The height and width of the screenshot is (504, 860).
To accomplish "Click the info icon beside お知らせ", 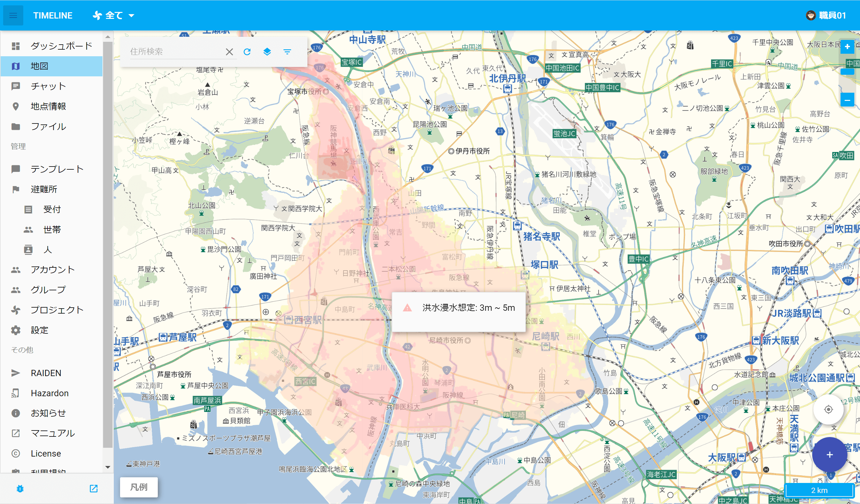I will pos(16,413).
